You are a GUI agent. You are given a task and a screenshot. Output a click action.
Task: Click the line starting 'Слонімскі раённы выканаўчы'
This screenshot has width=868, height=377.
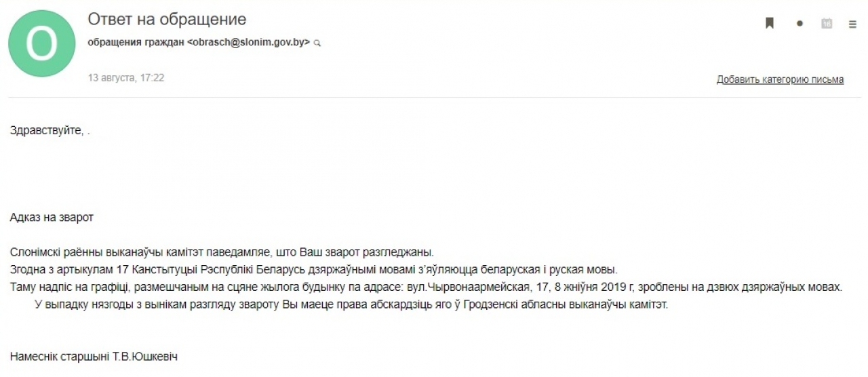[221, 253]
